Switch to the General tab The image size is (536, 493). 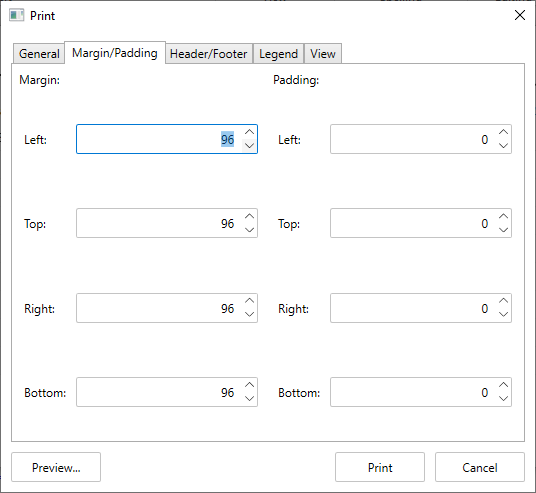tap(39, 54)
